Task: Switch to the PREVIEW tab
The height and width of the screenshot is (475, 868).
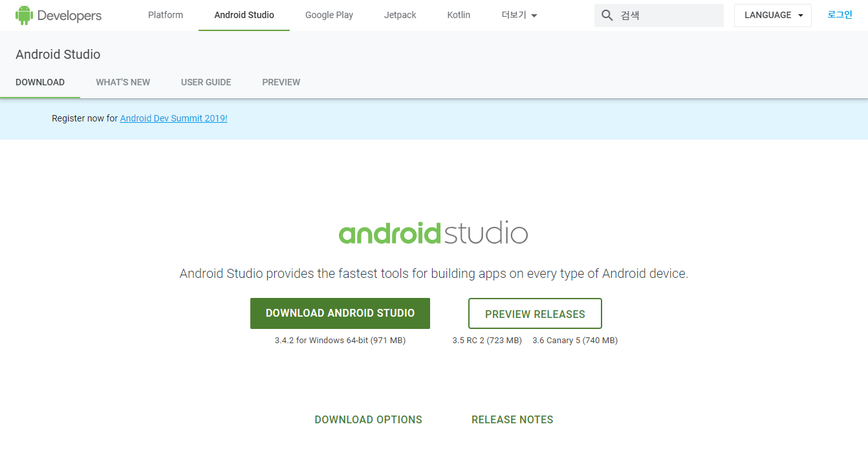Action: pos(281,82)
